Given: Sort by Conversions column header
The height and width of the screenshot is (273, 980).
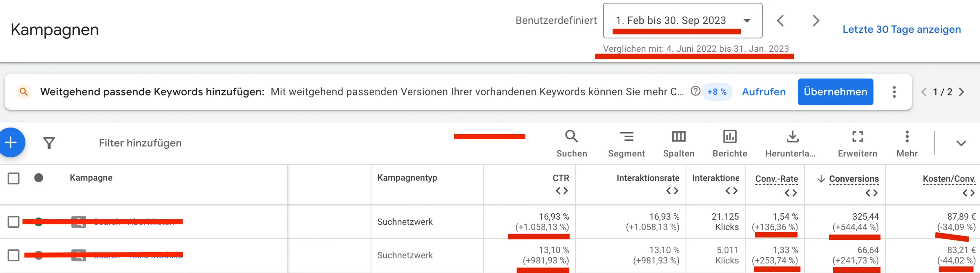Looking at the screenshot, I should (854, 179).
